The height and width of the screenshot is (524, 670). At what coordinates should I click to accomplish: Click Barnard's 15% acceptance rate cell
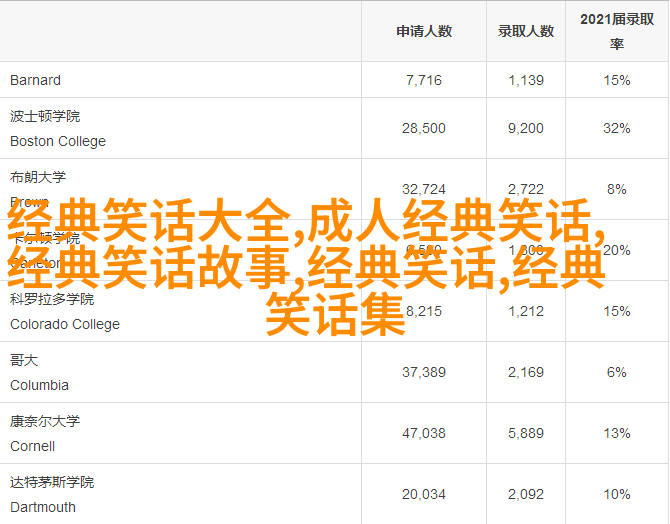tap(617, 80)
